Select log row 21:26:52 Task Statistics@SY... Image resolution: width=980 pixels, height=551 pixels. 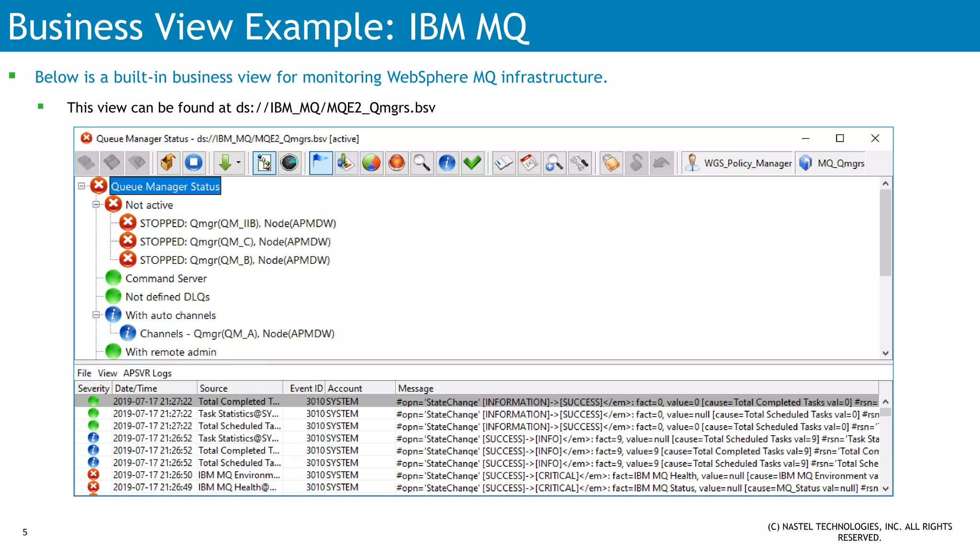477,438
